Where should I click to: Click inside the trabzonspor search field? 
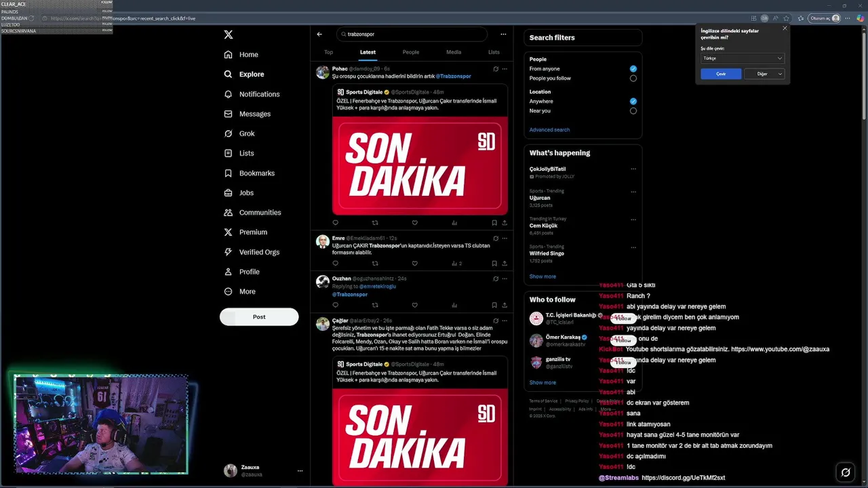point(412,34)
